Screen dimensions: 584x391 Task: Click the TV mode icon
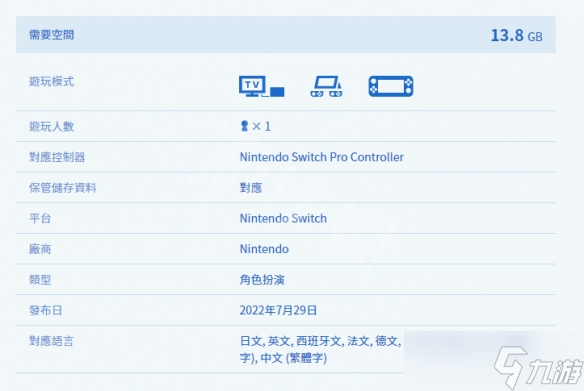(261, 86)
